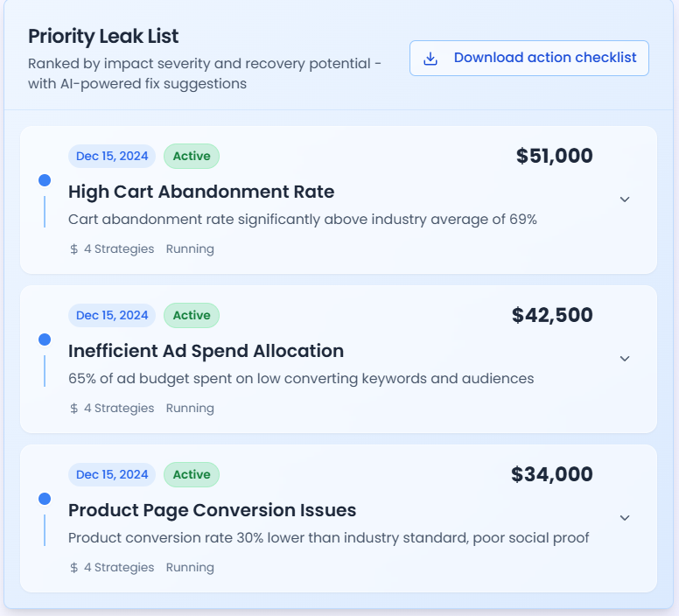The image size is (679, 616).
Task: Expand Product Page Conversion Issues card
Action: pos(625,518)
